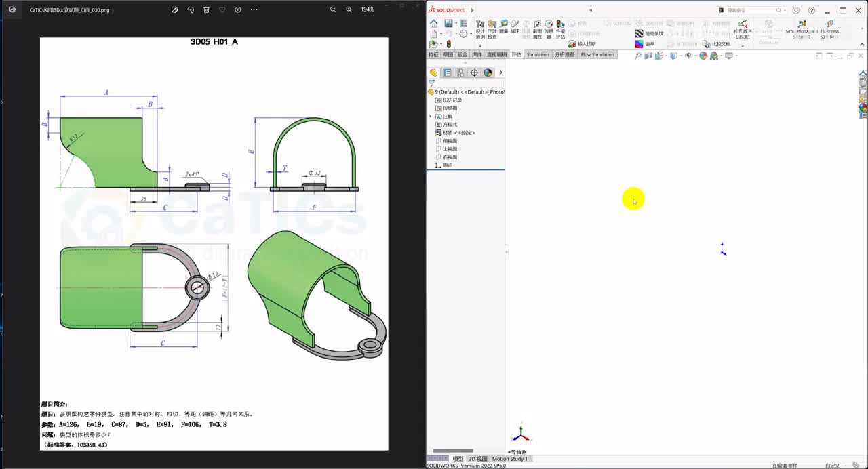Switch to Flow Simulation tab
The width and height of the screenshot is (868, 469).
click(597, 55)
